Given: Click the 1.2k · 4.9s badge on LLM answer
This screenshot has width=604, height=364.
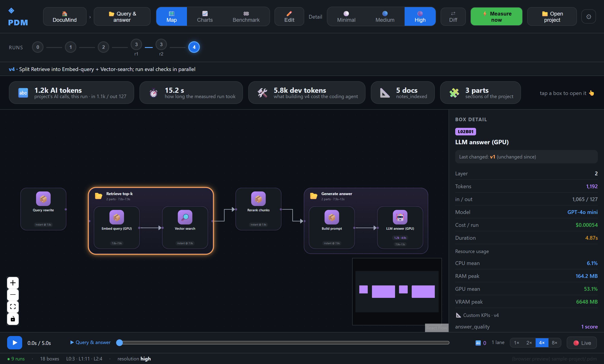Looking at the screenshot, I should (x=400, y=238).
